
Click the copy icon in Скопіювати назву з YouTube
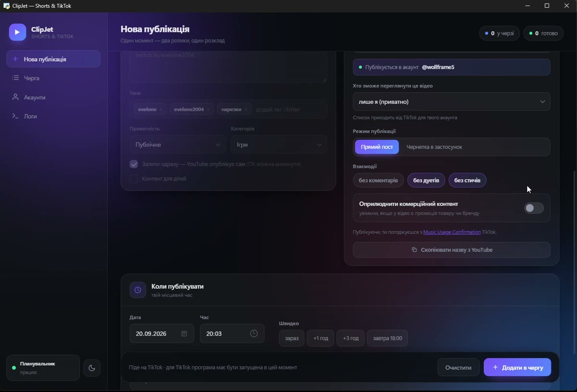(414, 250)
